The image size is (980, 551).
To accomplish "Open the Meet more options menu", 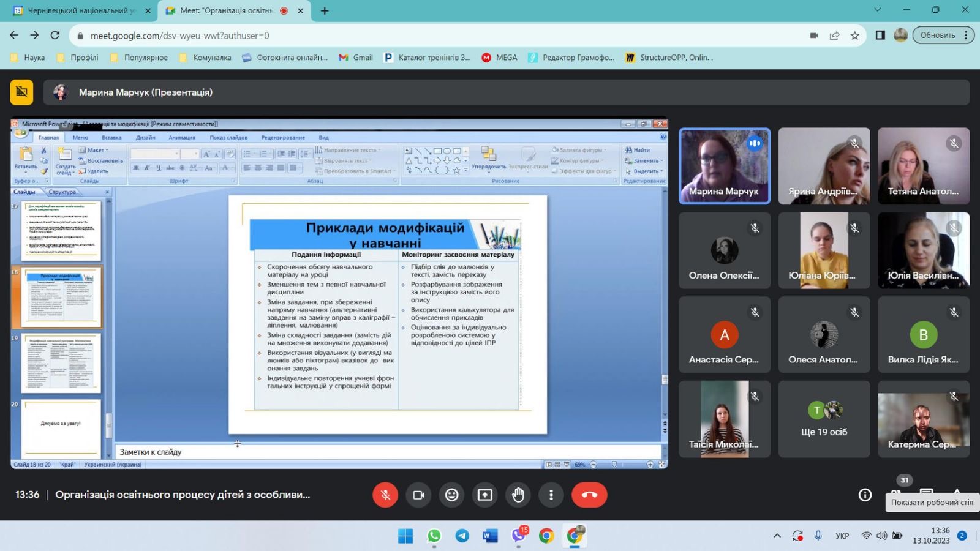I will tap(551, 495).
